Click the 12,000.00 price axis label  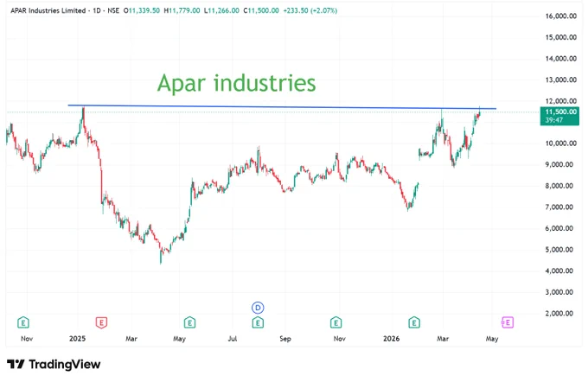pos(560,101)
